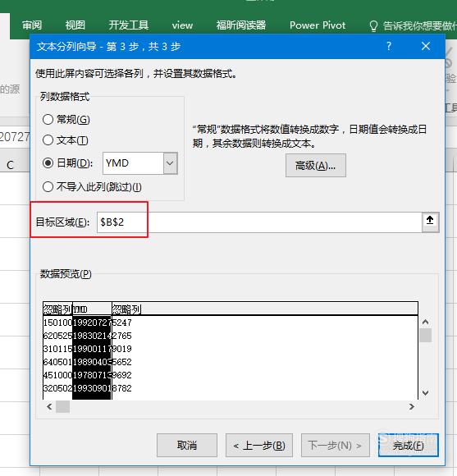Click preview row value 19920727
Image resolution: width=457 pixels, height=476 pixels.
[92, 323]
